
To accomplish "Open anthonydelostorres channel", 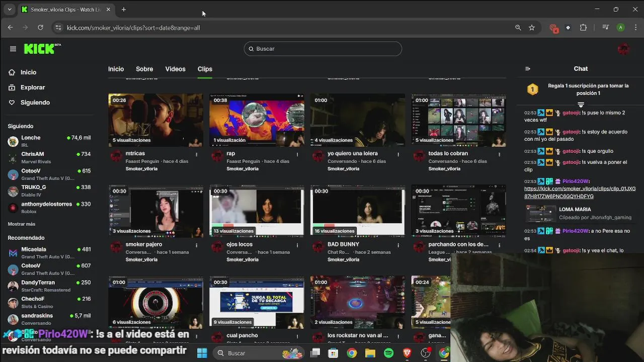I will tap(49, 208).
